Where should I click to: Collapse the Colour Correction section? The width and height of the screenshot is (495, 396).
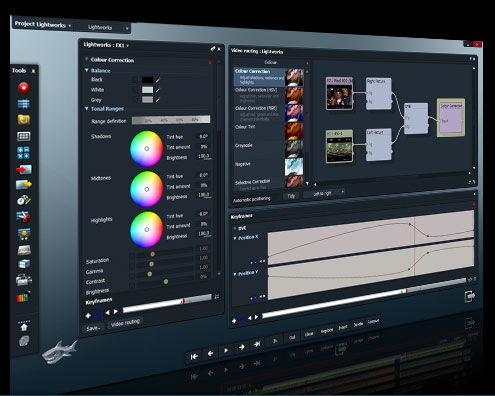[86, 59]
